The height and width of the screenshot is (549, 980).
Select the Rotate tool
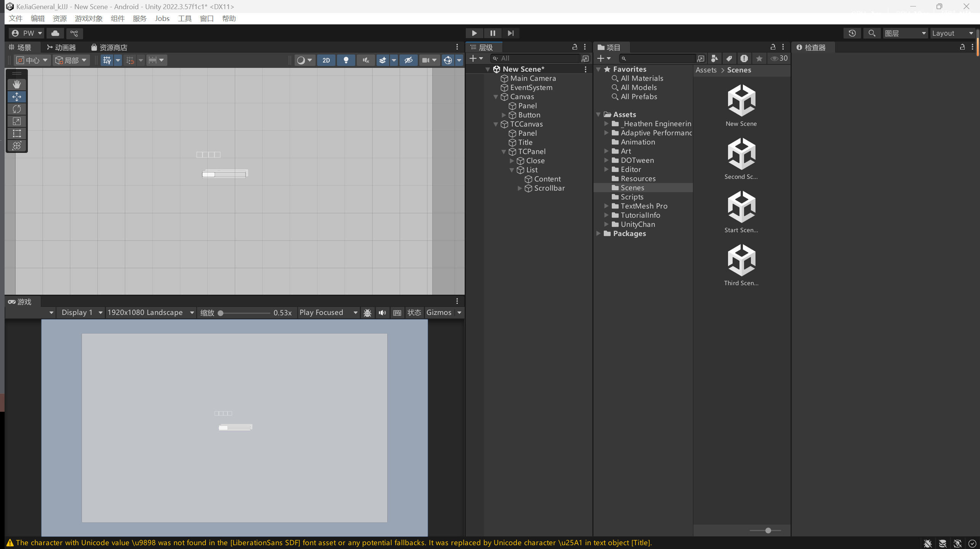point(17,109)
